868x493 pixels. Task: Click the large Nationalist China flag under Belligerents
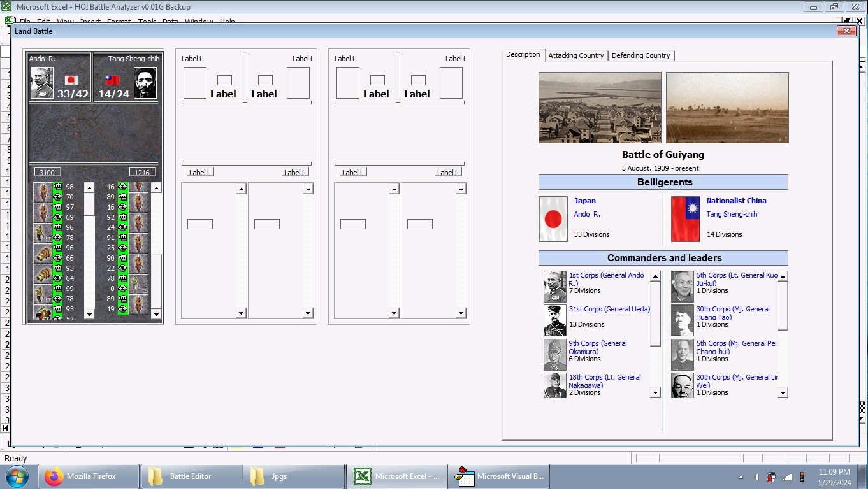tap(685, 219)
